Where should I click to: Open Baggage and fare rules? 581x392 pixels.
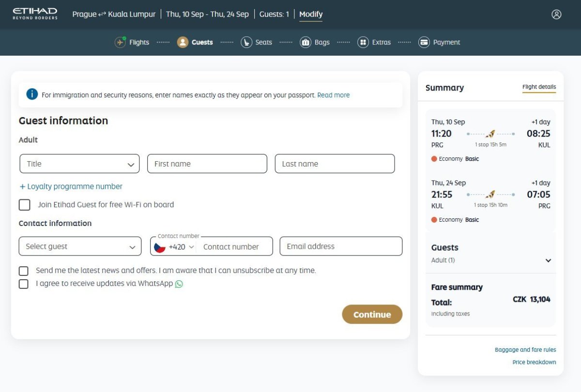(x=525, y=350)
